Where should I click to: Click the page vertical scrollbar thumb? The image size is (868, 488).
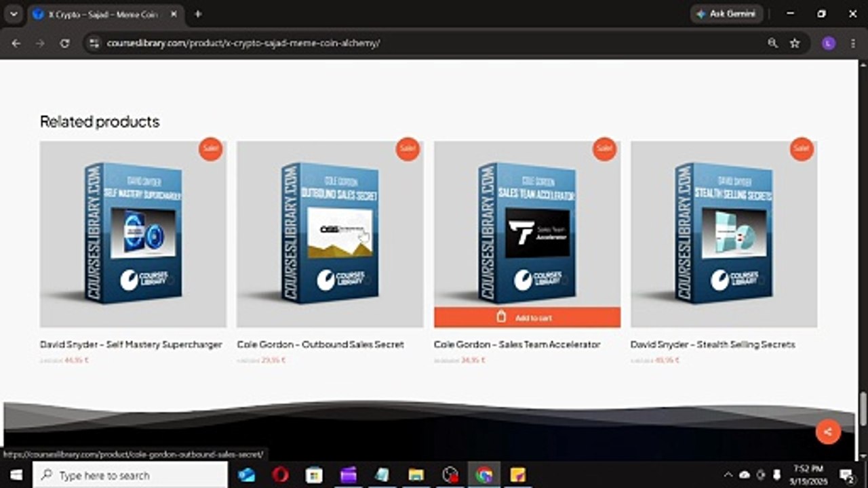point(863,409)
